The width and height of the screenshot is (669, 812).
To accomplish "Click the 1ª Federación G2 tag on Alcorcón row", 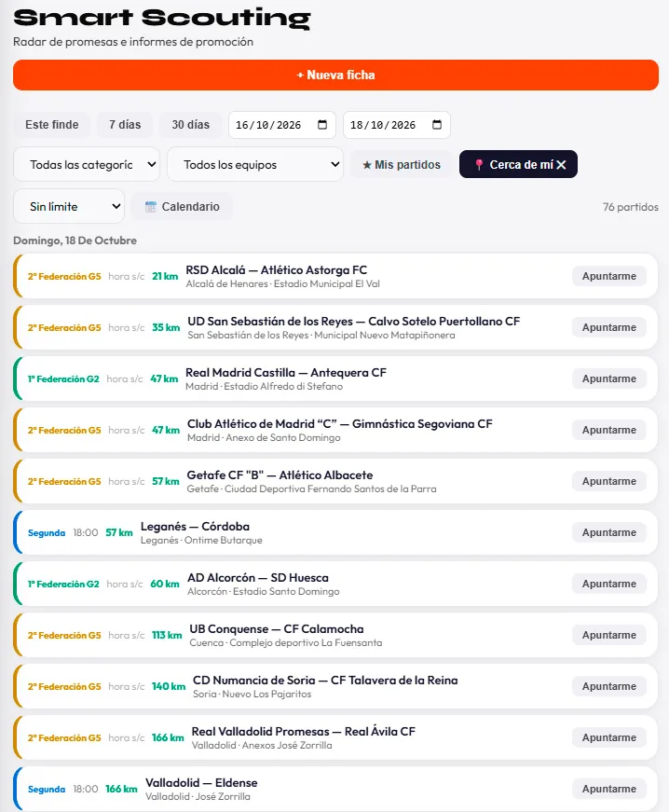I will coord(63,585).
